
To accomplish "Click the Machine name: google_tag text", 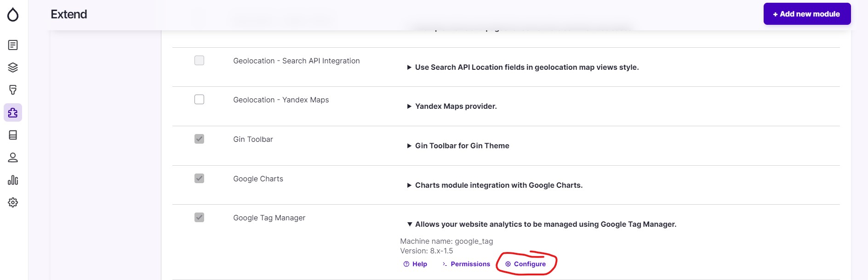I will point(446,241).
